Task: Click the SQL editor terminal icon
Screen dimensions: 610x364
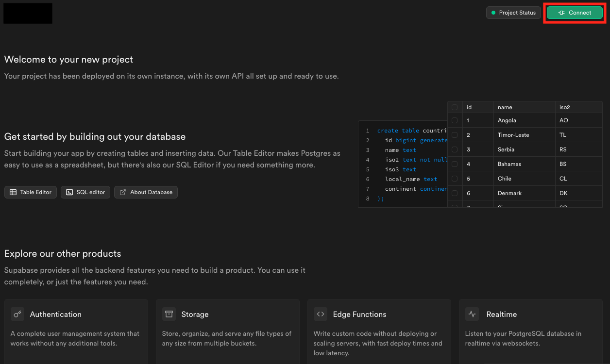Action: click(69, 192)
